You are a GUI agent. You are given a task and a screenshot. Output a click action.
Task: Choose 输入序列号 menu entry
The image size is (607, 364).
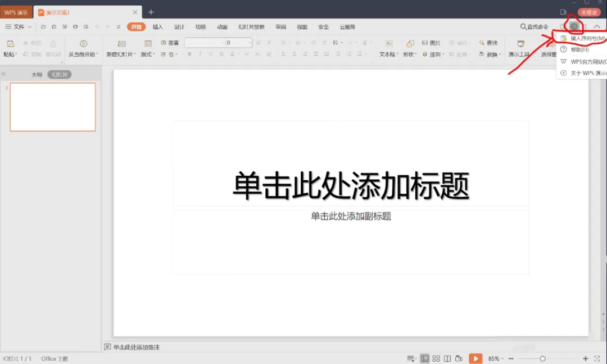(582, 38)
